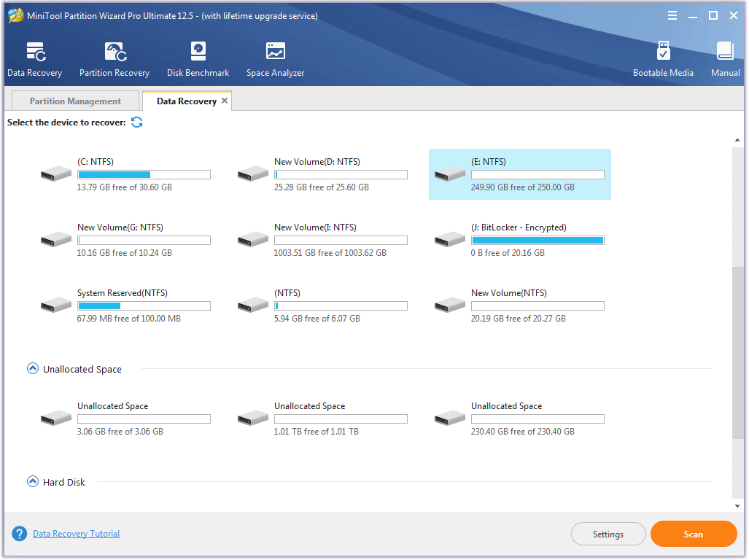Open the Bootable Media builder

[663, 59]
